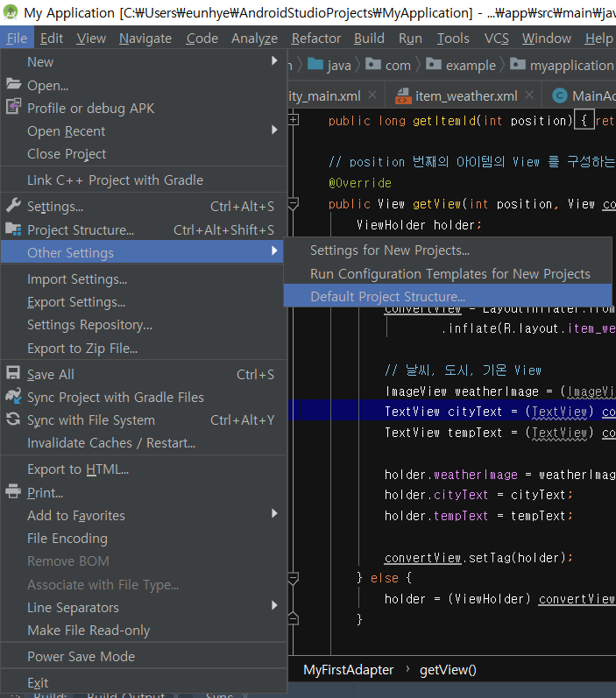Choose Export to HTML entry

(x=143, y=469)
